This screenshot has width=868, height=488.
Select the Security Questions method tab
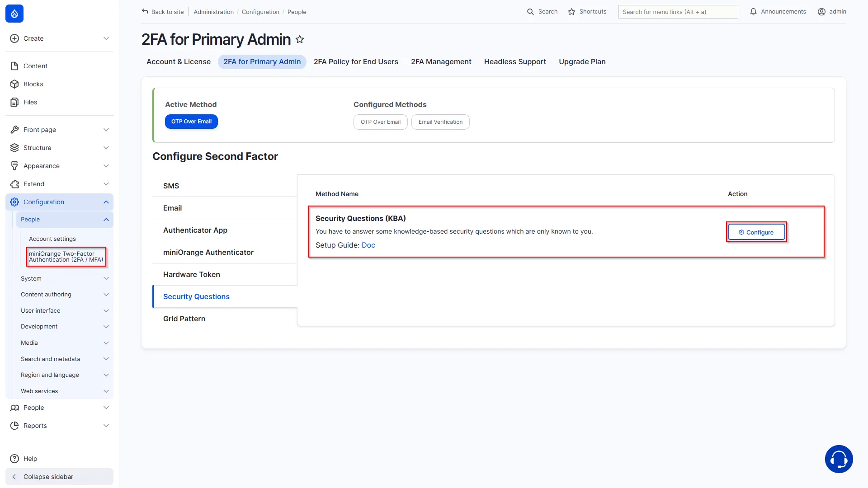pos(225,296)
